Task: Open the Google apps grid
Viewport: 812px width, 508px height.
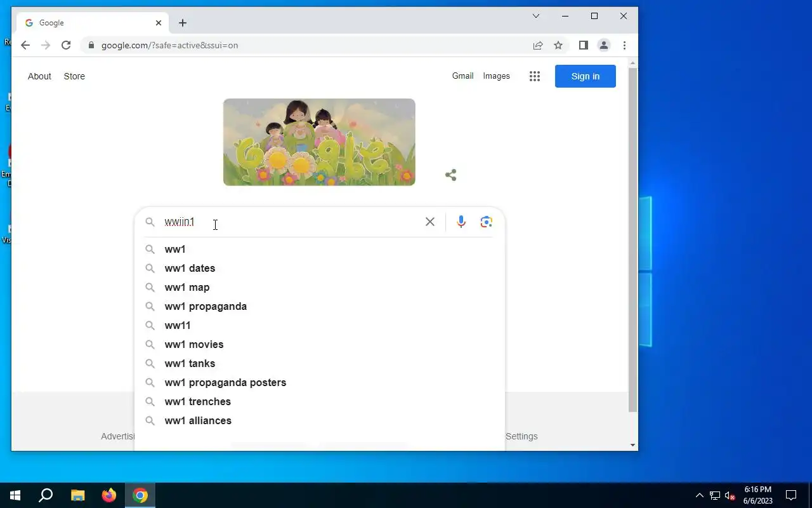Action: pos(535,76)
